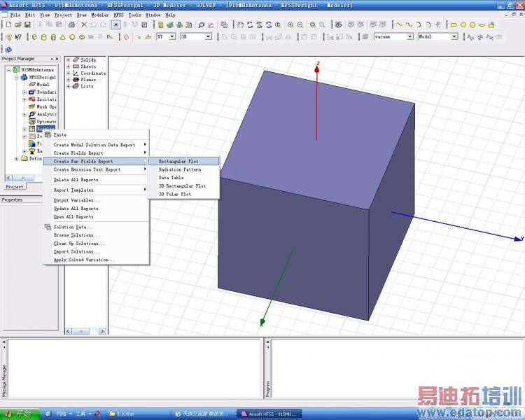Viewport: 525px width, 420px height.
Task: Click the Draw Line tool icon
Action: pyautogui.click(x=399, y=24)
